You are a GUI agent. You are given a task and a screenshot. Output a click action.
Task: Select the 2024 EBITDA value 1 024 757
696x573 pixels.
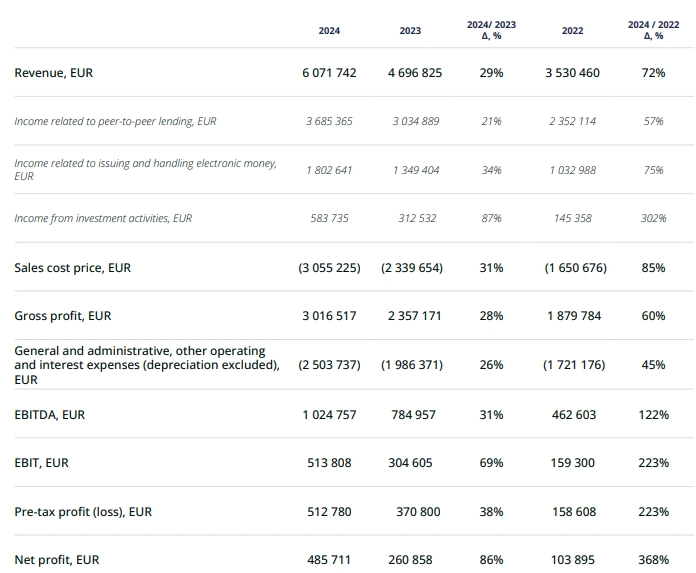tap(329, 414)
